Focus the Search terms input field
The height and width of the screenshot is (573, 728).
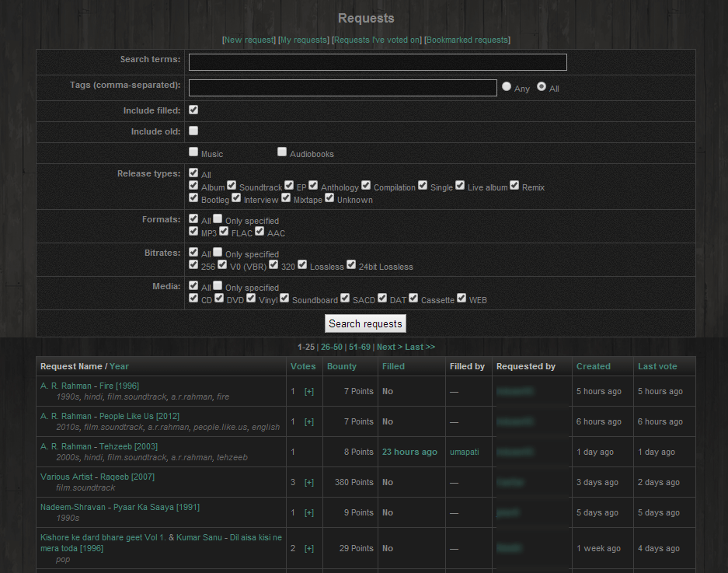coord(378,62)
